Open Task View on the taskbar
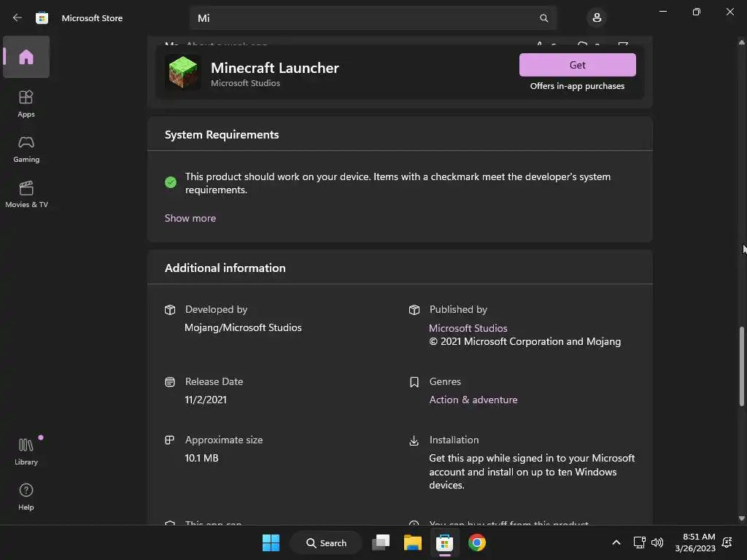This screenshot has width=747, height=560. [x=381, y=542]
